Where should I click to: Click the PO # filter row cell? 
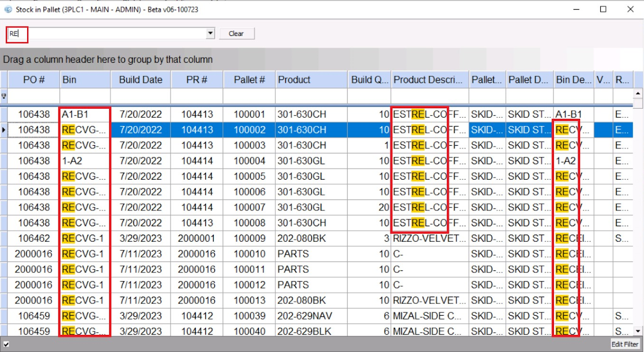(34, 96)
